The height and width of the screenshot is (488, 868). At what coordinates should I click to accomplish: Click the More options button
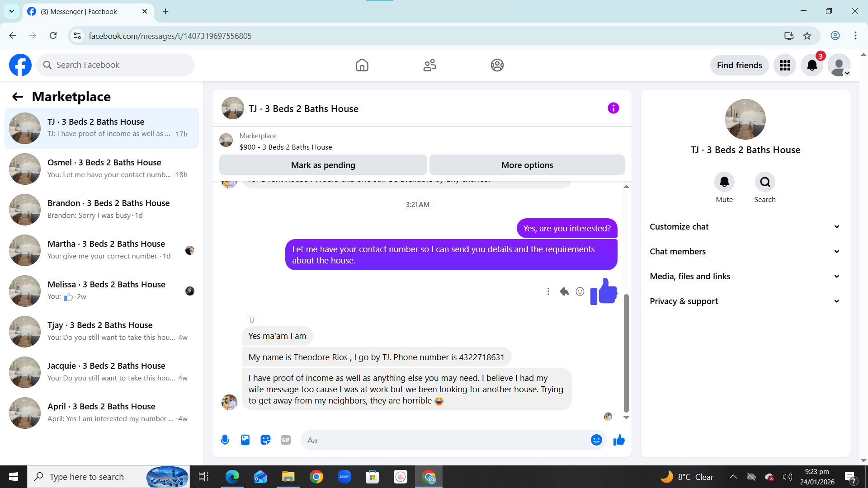[527, 165]
